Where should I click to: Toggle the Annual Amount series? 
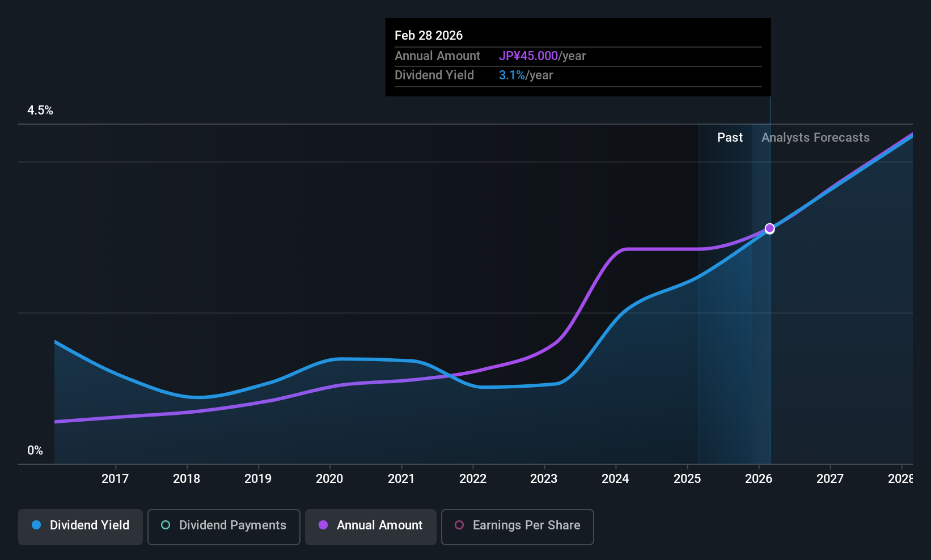[x=371, y=525]
